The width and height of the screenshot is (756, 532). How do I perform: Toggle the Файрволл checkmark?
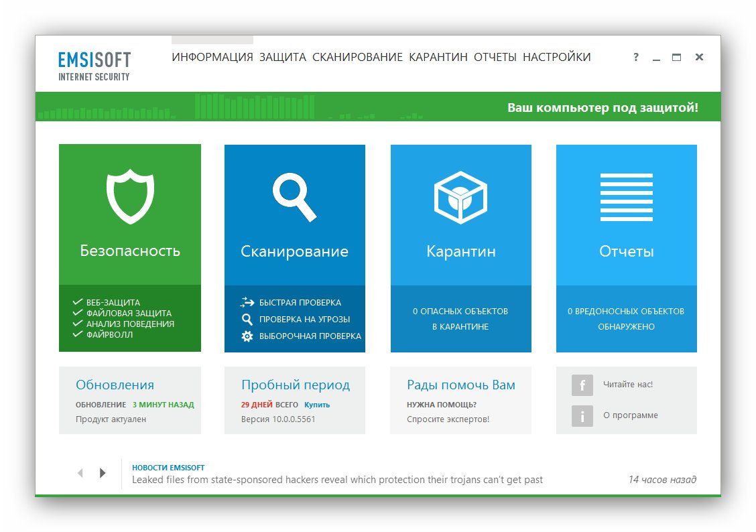point(77,334)
